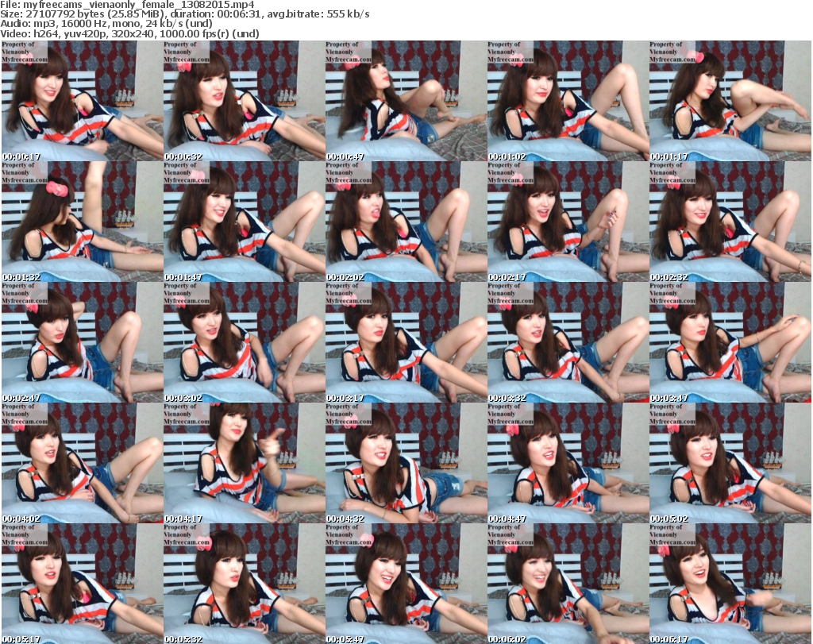This screenshot has width=813, height=644.
Task: Select the Size line reading 27107792 bytes
Action: pos(184,14)
